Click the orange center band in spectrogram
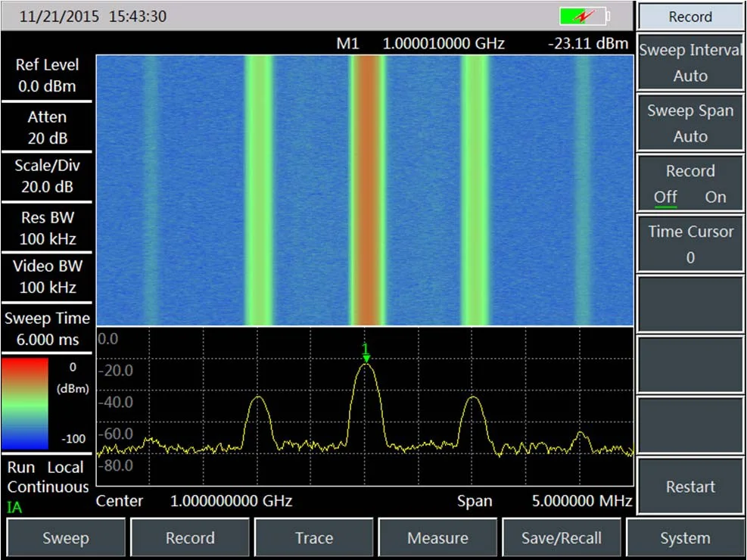This screenshot has height=560, width=747. (368, 189)
